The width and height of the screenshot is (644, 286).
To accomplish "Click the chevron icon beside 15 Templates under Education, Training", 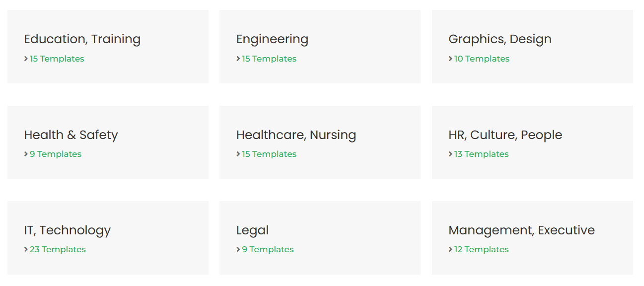I will 25,59.
